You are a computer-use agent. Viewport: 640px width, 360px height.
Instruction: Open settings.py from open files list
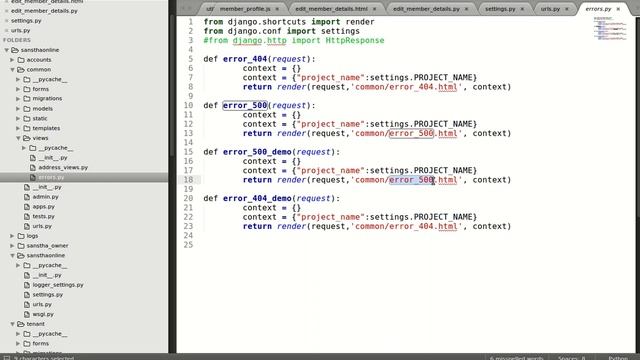26,20
